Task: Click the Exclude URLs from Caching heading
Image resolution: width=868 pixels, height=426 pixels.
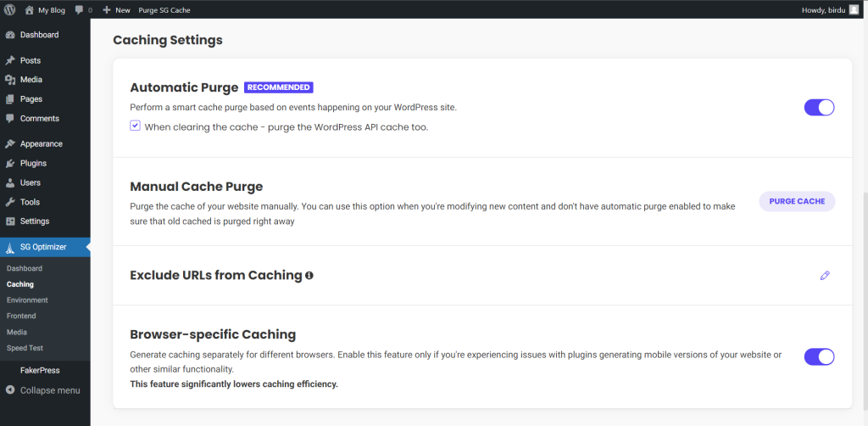Action: (x=216, y=275)
